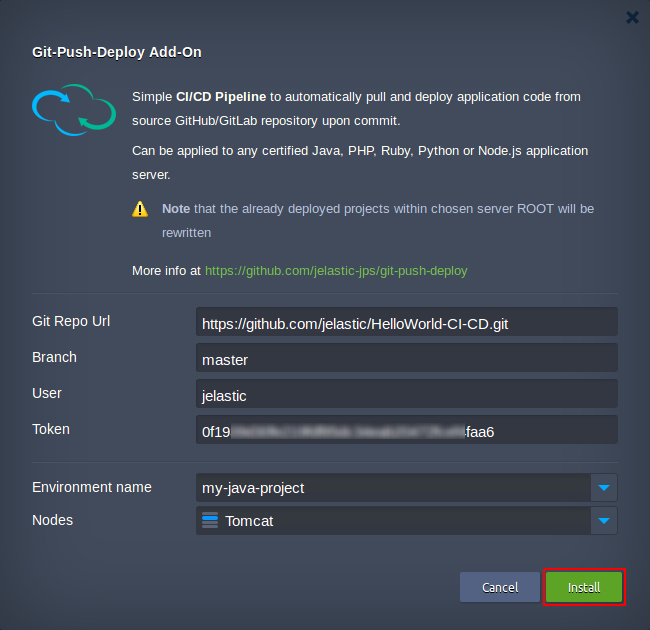This screenshot has height=630, width=650.
Task: Expand the Nodes dropdown arrow
Action: [604, 520]
